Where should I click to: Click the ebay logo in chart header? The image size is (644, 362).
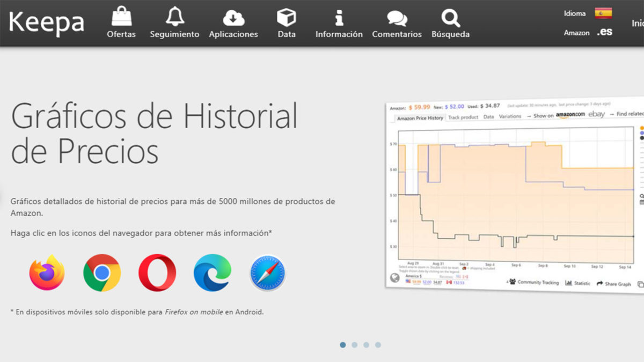pos(596,114)
